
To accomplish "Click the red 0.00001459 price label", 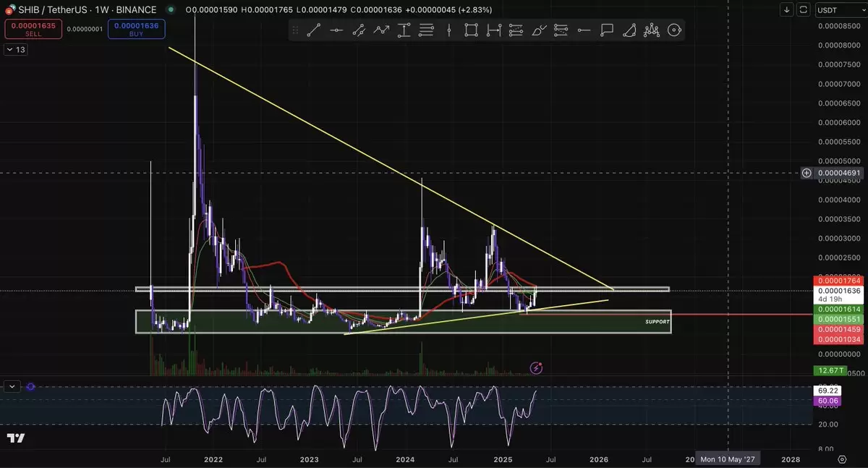I will pos(841,329).
